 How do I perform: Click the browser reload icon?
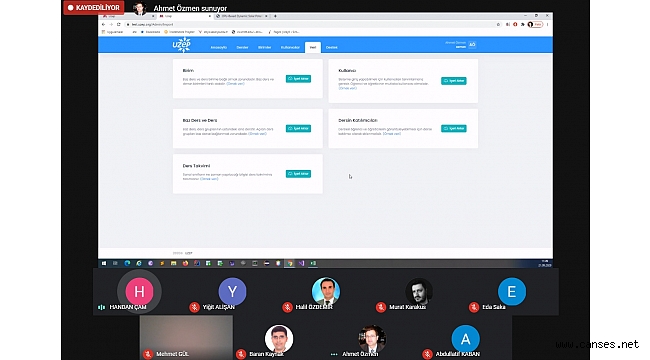(119, 24)
